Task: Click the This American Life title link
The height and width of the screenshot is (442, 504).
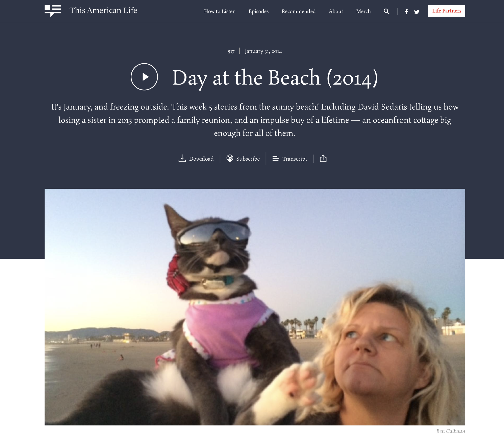Action: (103, 10)
